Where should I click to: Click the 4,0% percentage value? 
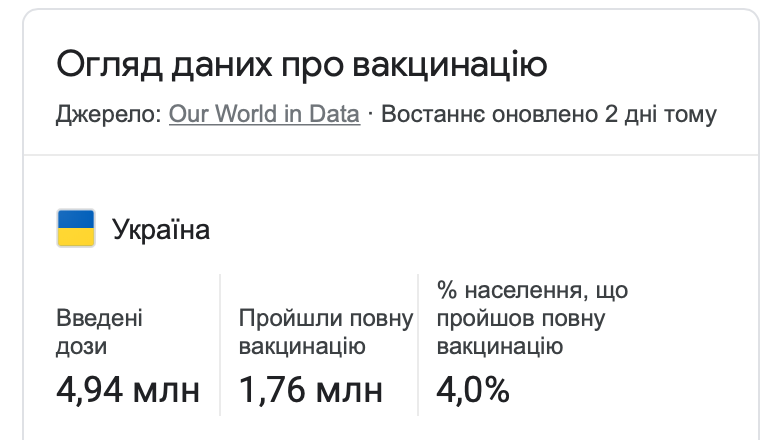tap(473, 390)
